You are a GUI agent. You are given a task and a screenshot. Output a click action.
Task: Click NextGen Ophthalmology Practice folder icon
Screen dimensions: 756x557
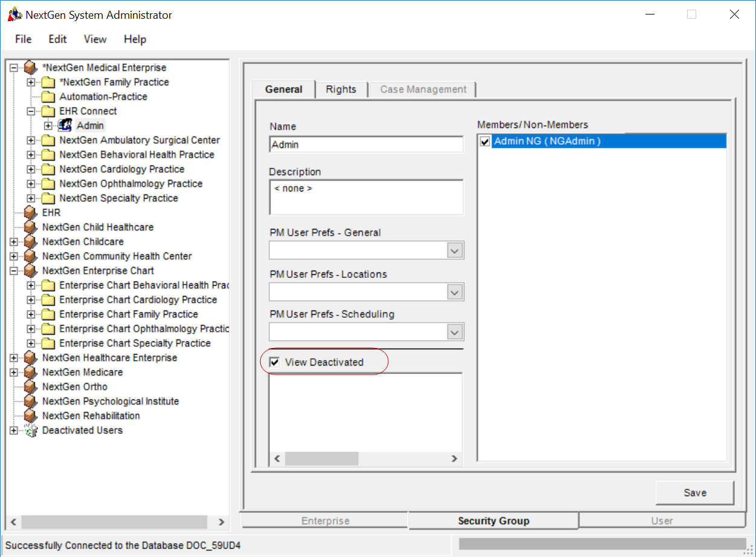(x=48, y=184)
